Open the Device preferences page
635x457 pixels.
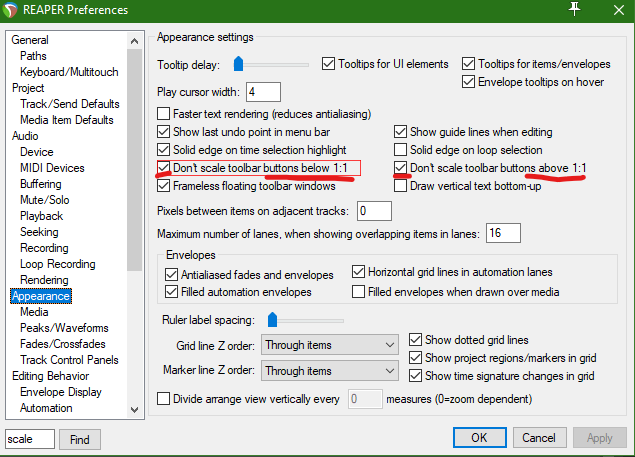pos(37,152)
